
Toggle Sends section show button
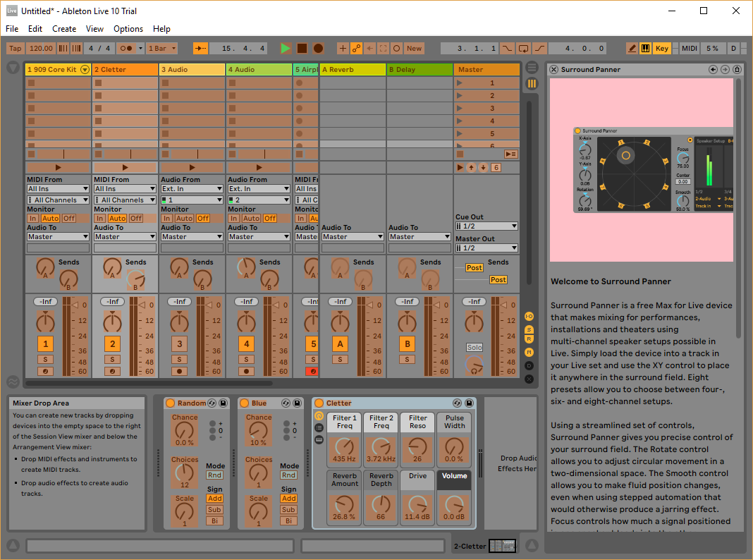pyautogui.click(x=529, y=329)
